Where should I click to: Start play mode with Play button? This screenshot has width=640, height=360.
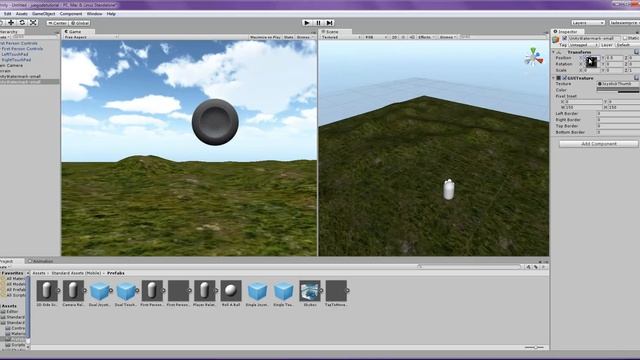click(x=307, y=23)
